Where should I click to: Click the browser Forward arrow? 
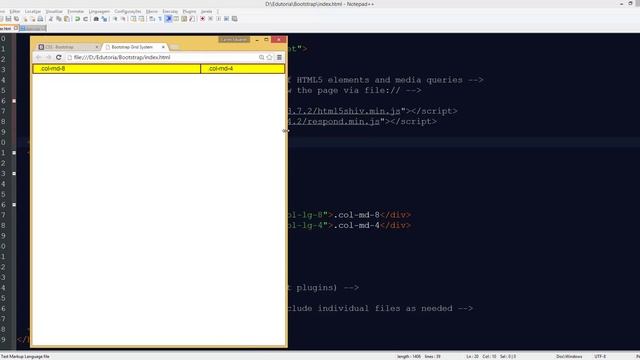(48, 58)
